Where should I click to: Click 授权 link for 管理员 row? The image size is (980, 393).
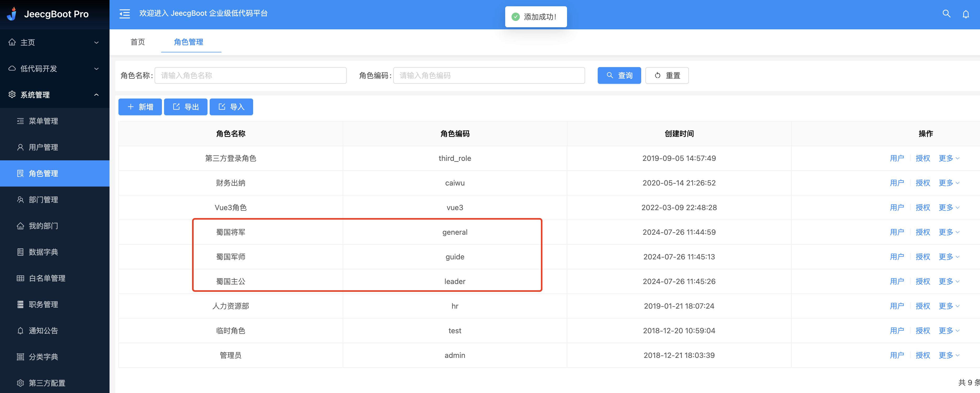tap(923, 355)
